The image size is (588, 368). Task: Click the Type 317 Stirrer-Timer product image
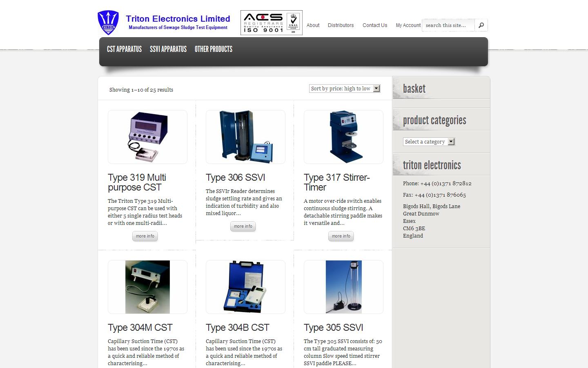tap(343, 137)
